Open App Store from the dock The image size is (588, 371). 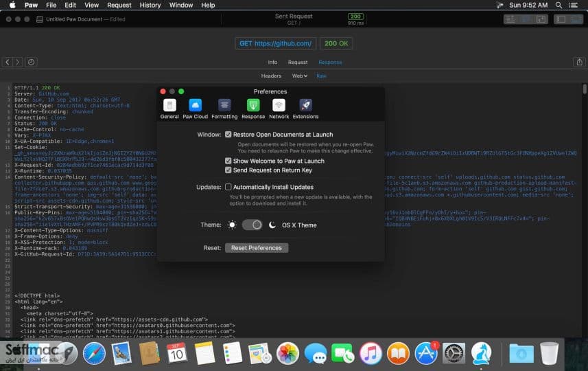point(426,353)
